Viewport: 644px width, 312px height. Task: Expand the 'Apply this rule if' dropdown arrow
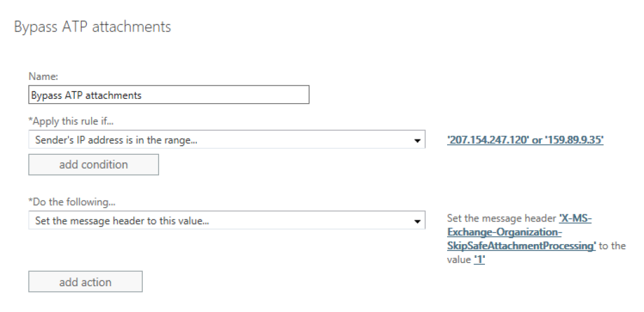[417, 141]
